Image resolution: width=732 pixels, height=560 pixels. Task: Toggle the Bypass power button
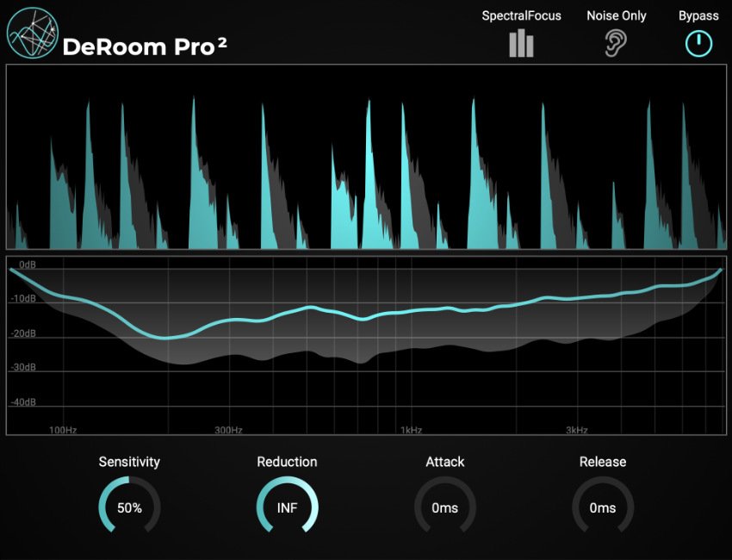tap(698, 44)
